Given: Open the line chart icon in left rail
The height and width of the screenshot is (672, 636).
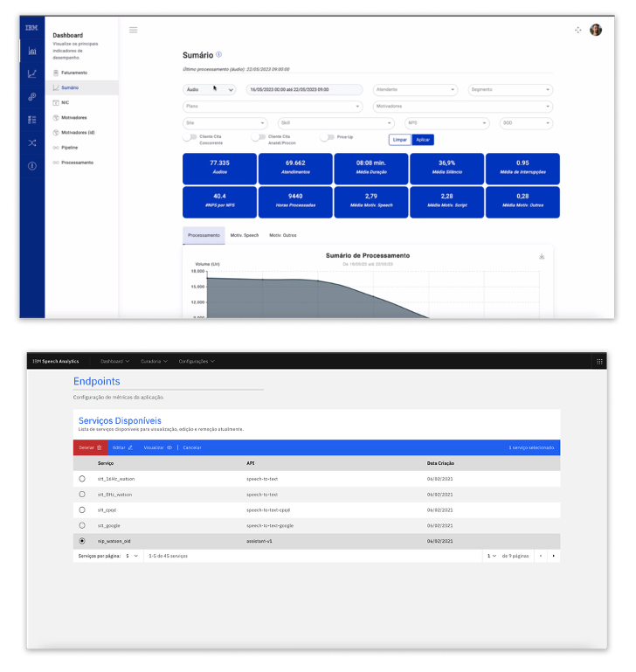Looking at the screenshot, I should click(31, 74).
